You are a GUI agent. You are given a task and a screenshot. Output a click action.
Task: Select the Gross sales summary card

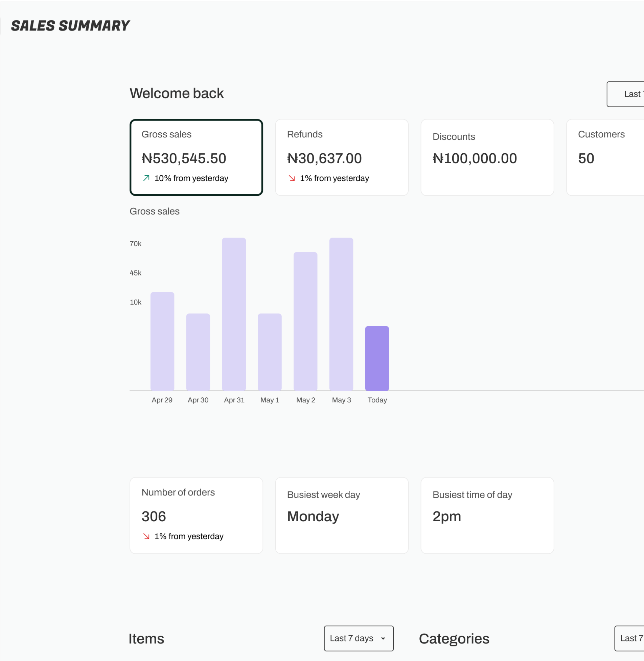(196, 157)
